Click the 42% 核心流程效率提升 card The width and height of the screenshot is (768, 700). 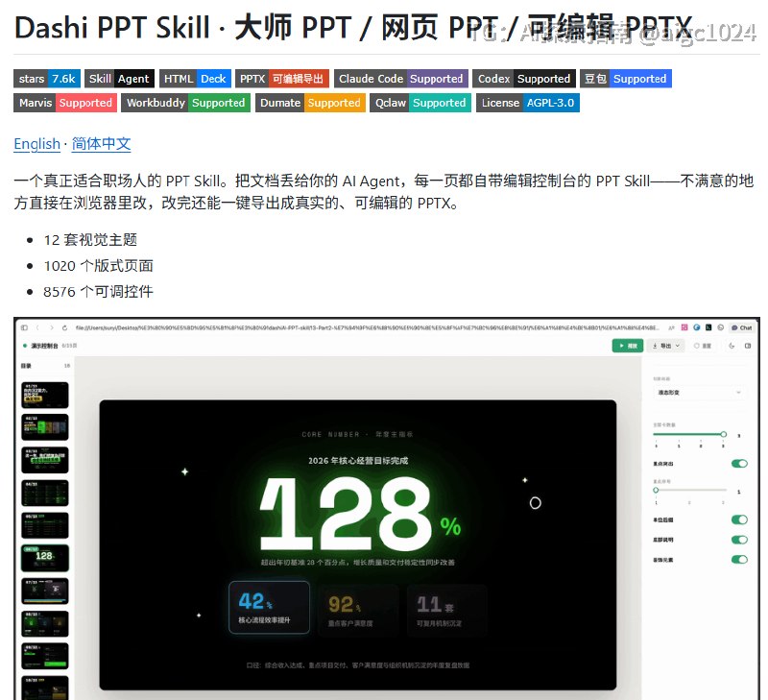tap(270, 608)
